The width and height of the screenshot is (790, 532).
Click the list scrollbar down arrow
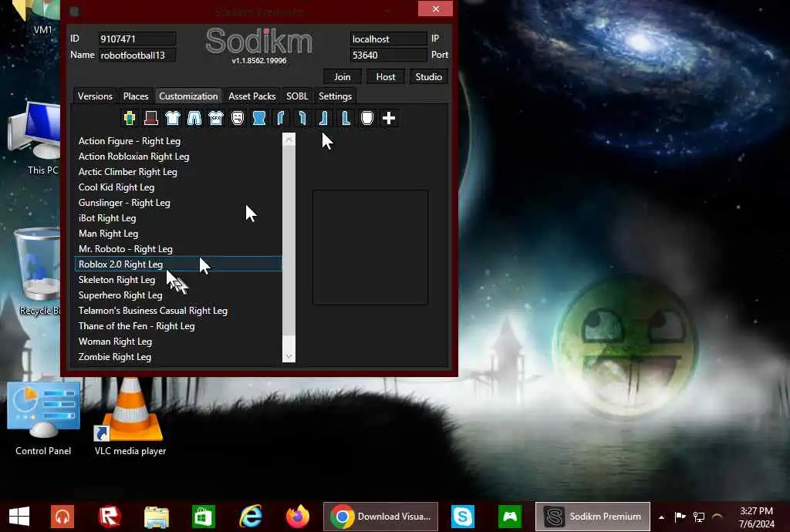(x=289, y=356)
